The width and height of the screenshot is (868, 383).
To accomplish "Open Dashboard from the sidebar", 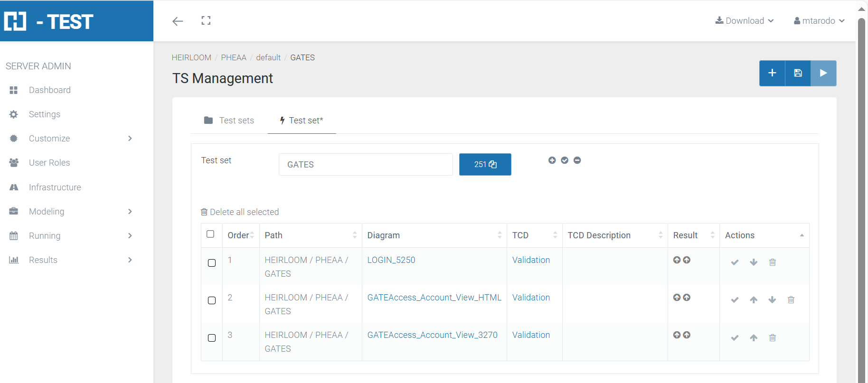I will (49, 90).
